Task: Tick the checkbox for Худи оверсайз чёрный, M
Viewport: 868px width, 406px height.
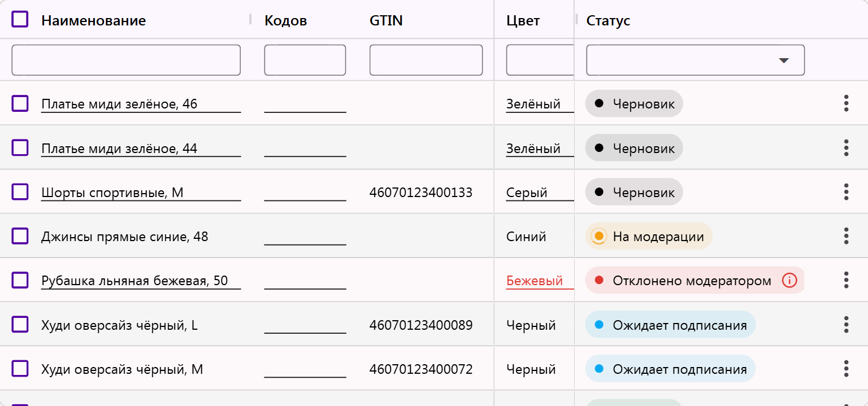Action: (x=20, y=368)
